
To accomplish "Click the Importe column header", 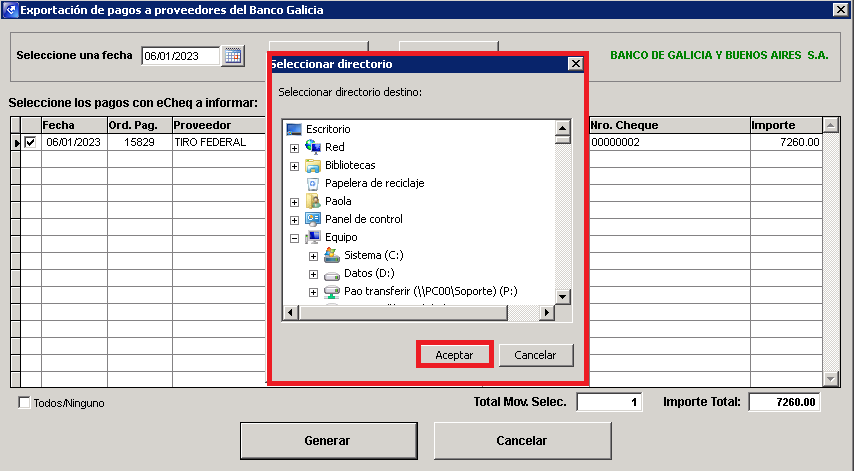I will click(x=786, y=125).
